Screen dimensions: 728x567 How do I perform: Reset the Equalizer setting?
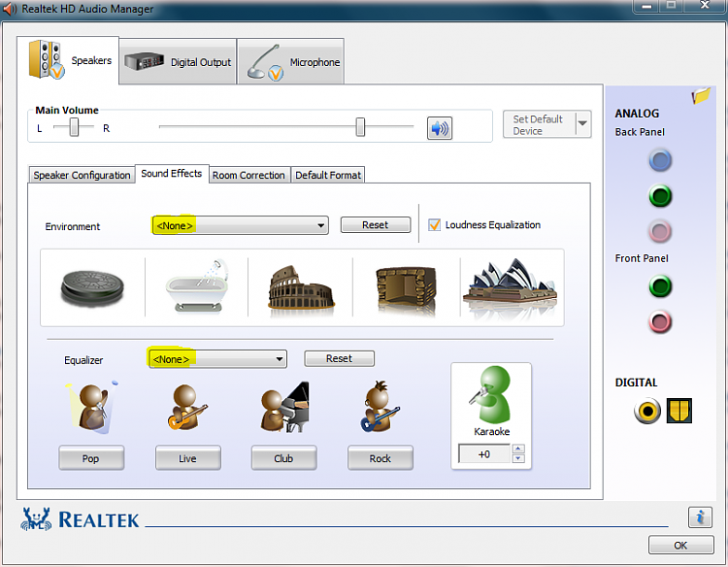339,358
